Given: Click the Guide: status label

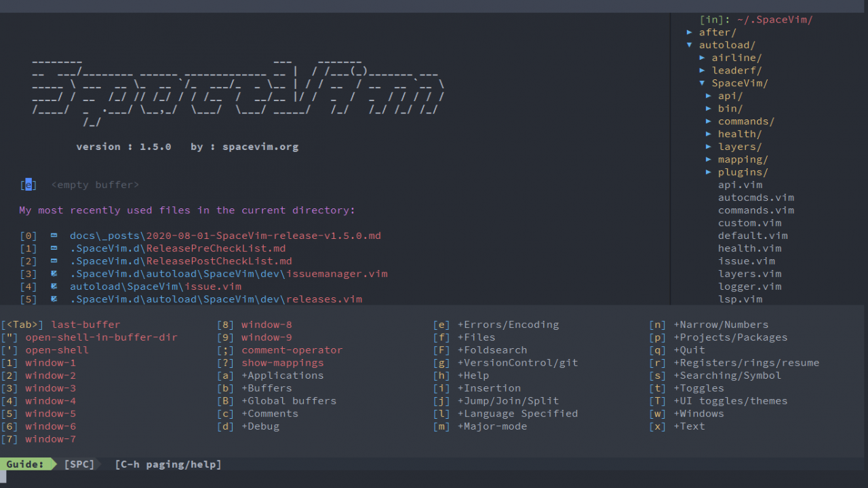Looking at the screenshot, I should (x=26, y=464).
